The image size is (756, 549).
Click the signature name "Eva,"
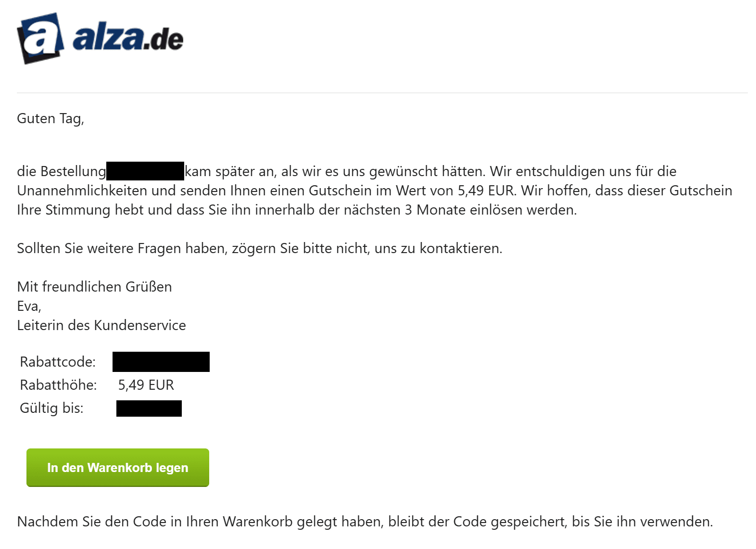(x=29, y=306)
